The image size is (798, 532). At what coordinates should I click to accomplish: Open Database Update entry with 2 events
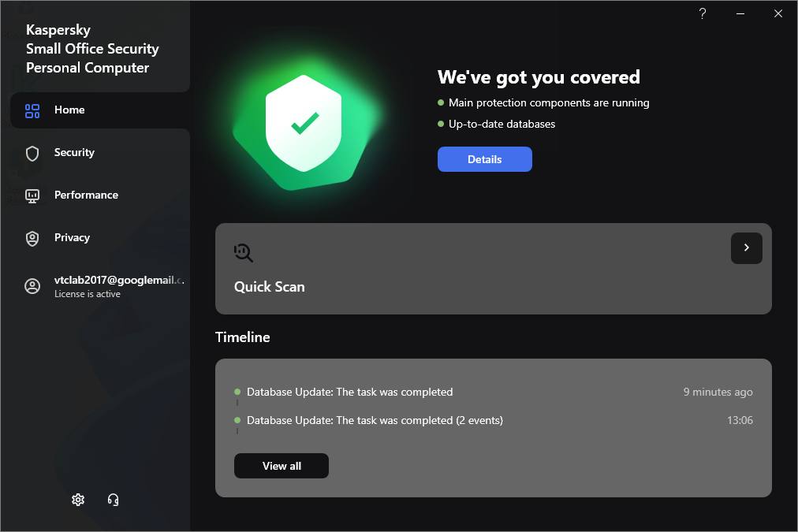[375, 420]
